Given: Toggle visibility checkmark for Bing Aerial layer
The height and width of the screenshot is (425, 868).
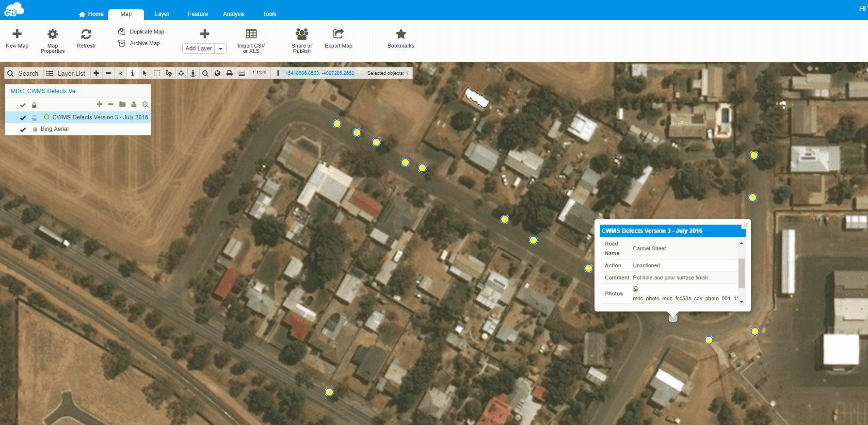Looking at the screenshot, I should pos(23,130).
